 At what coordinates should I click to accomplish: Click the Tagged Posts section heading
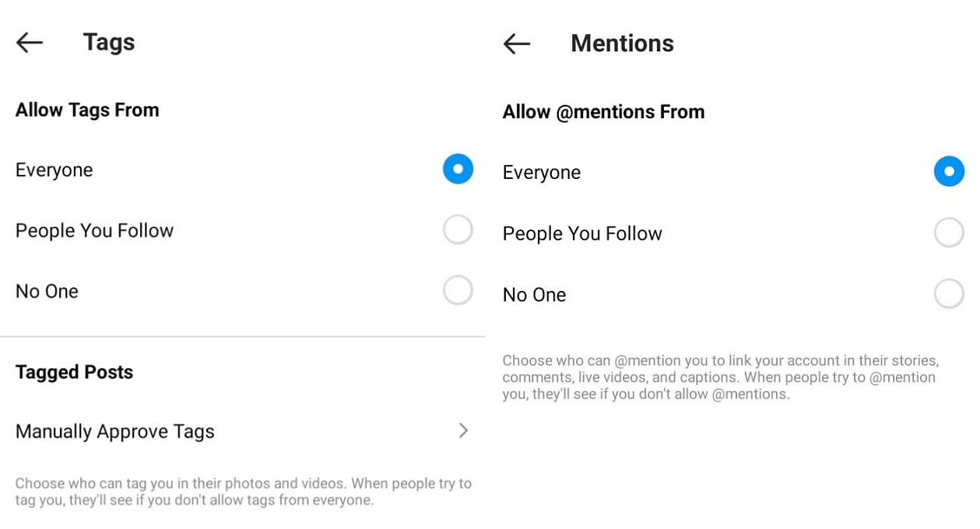coord(74,372)
